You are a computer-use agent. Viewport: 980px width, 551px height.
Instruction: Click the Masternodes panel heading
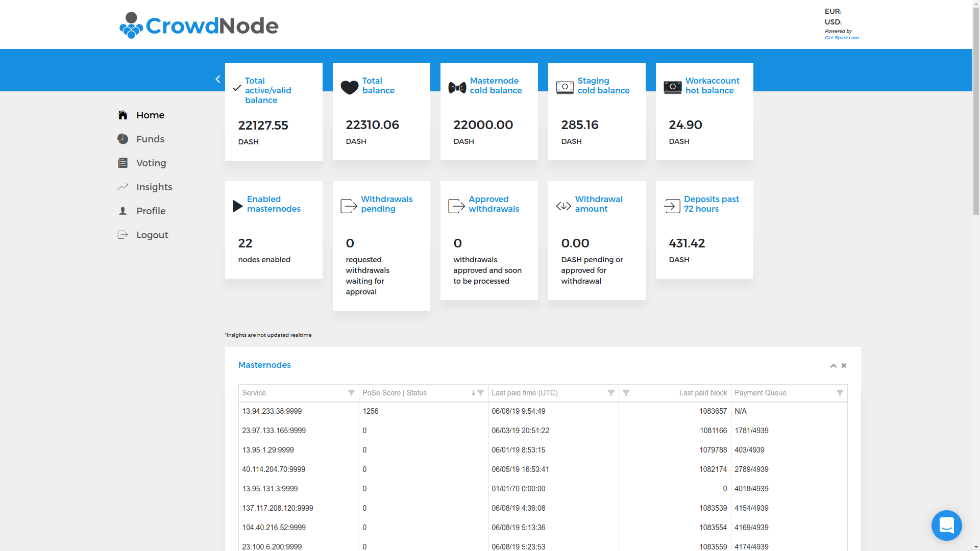264,365
